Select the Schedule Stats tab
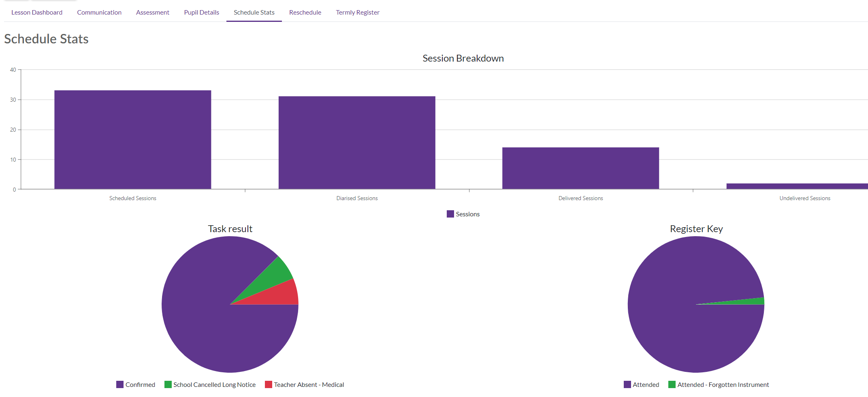This screenshot has width=868, height=397. click(x=254, y=13)
